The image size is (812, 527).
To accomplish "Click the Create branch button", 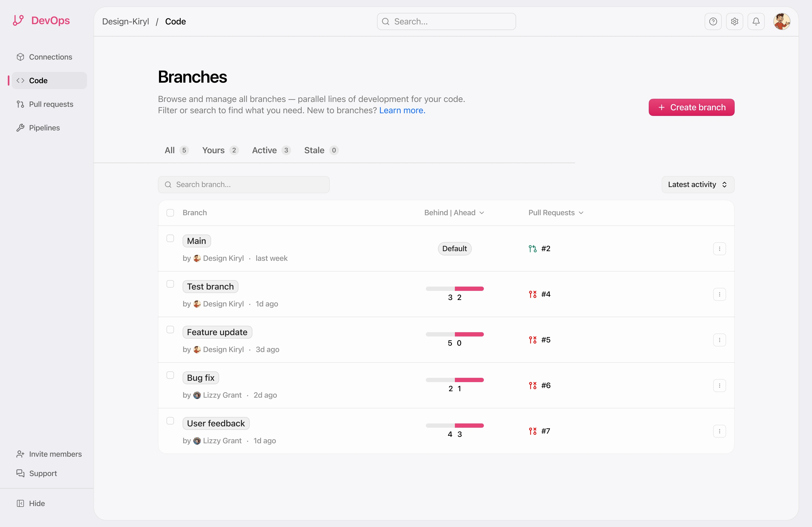I will click(691, 107).
